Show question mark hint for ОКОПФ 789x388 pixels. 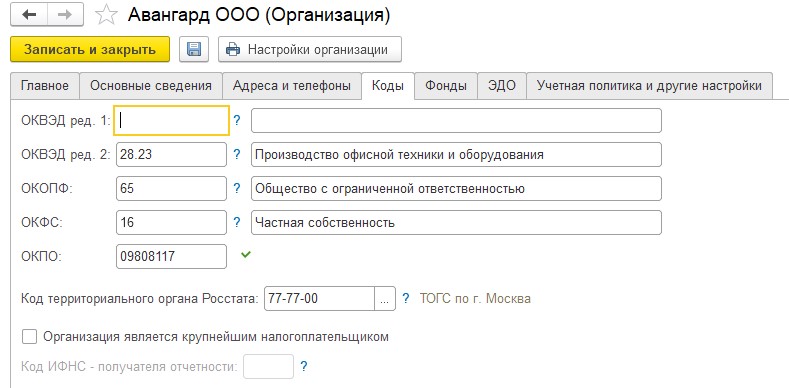(237, 189)
